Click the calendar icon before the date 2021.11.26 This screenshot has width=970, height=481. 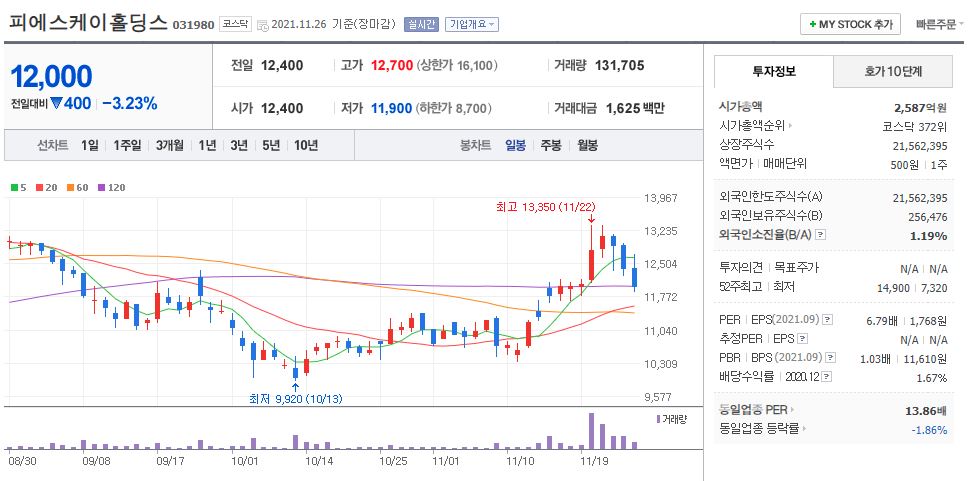[262, 25]
